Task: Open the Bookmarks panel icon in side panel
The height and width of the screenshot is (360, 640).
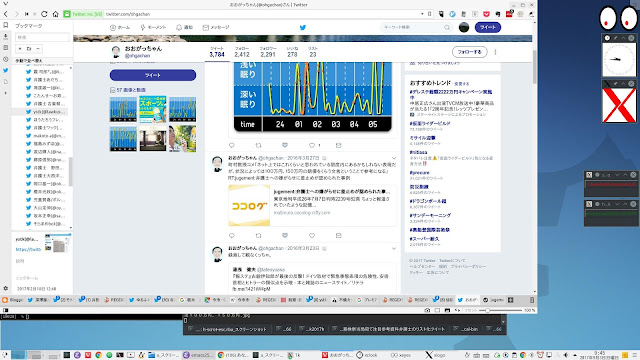Action: coord(5,25)
